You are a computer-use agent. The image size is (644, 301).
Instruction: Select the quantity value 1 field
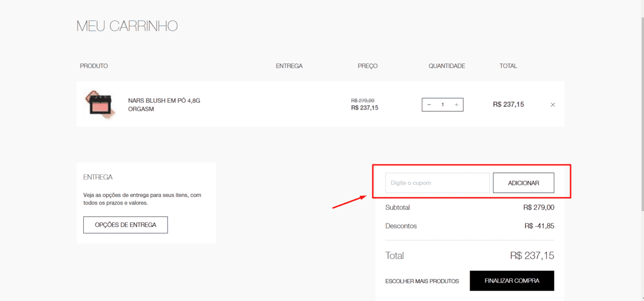click(443, 104)
